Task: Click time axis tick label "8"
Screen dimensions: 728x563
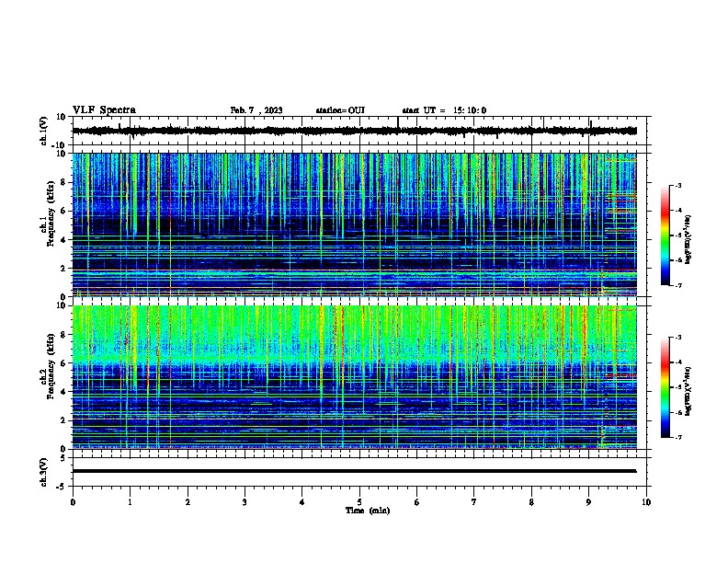Action: pos(531,502)
